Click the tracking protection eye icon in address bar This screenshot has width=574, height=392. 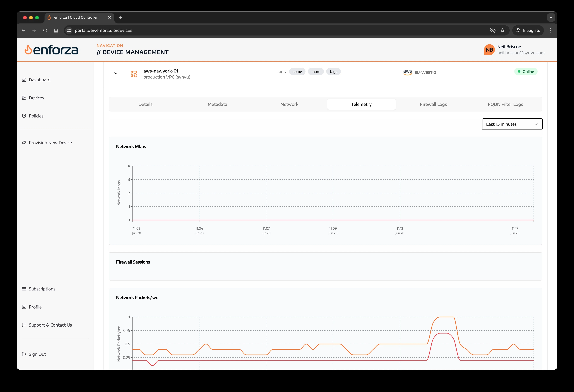(492, 30)
